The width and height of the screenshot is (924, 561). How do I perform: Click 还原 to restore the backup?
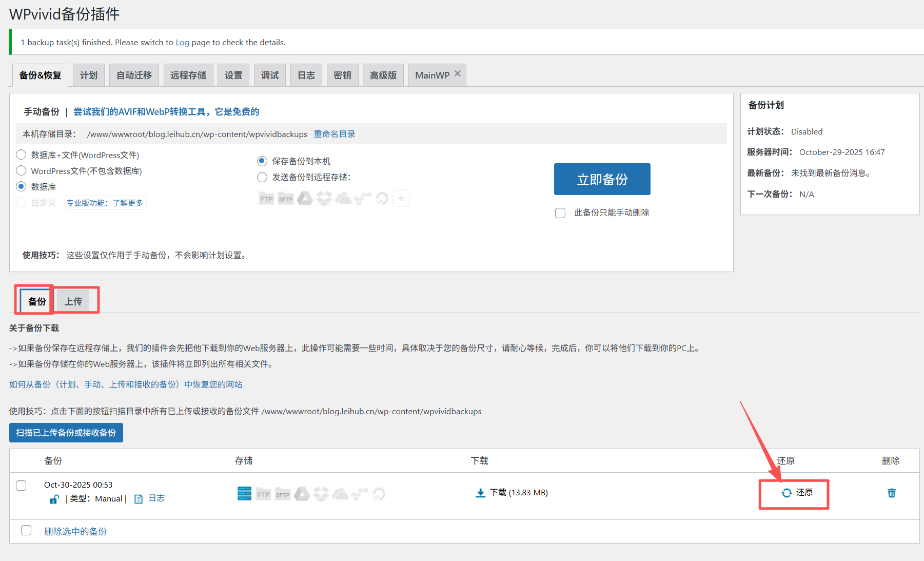click(x=794, y=493)
